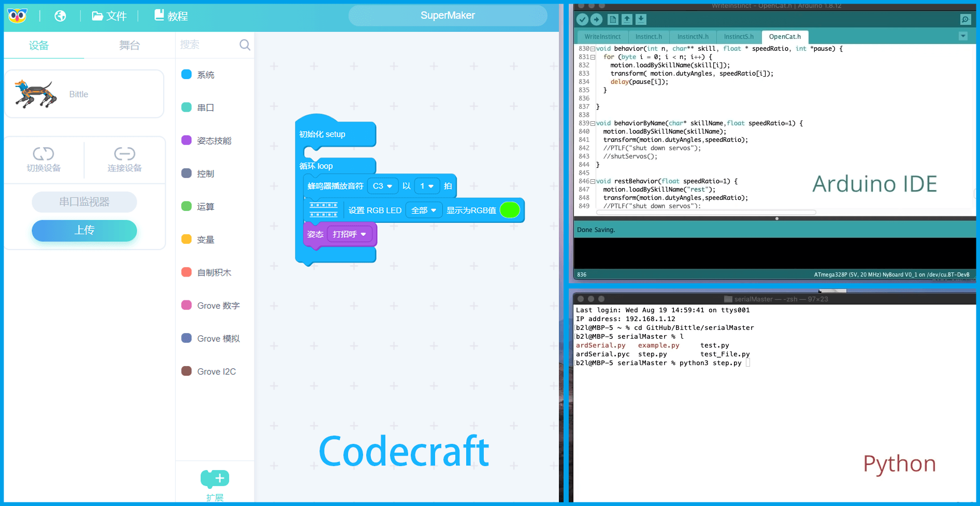The image size is (980, 506).
Task: Select the Bittle device thumbnail
Action: 84,94
